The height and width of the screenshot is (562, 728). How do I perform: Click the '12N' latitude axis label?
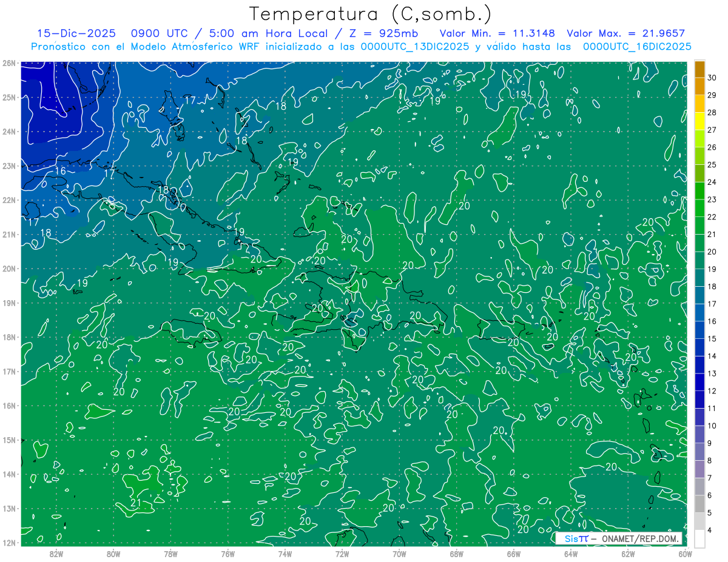pos(8,543)
